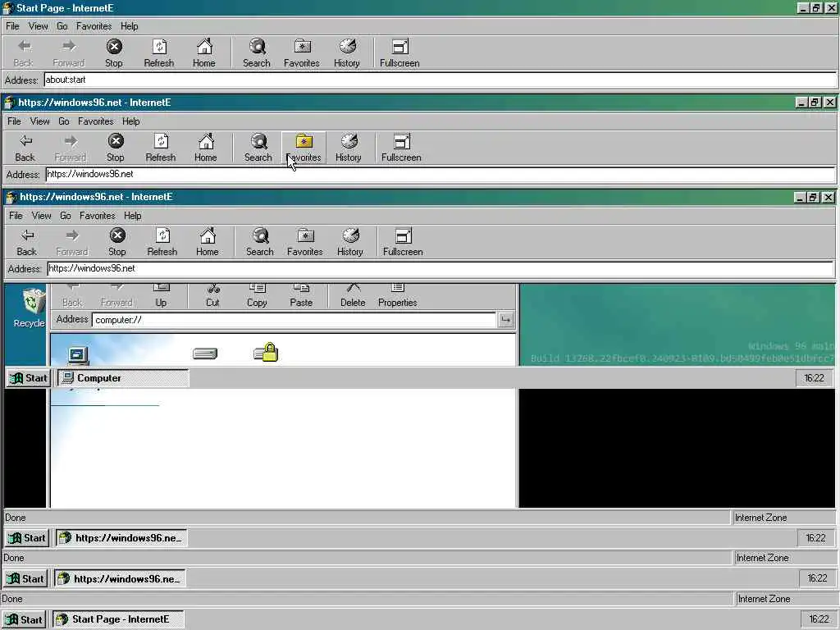The width and height of the screenshot is (840, 630).
Task: Open highlighted Favorites in middle windows96.net window
Action: pos(304,148)
